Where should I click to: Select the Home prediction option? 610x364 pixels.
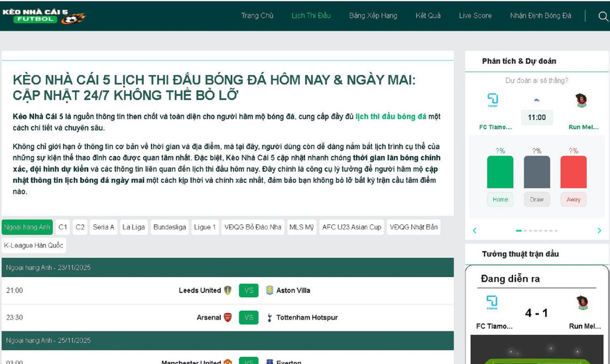point(500,199)
